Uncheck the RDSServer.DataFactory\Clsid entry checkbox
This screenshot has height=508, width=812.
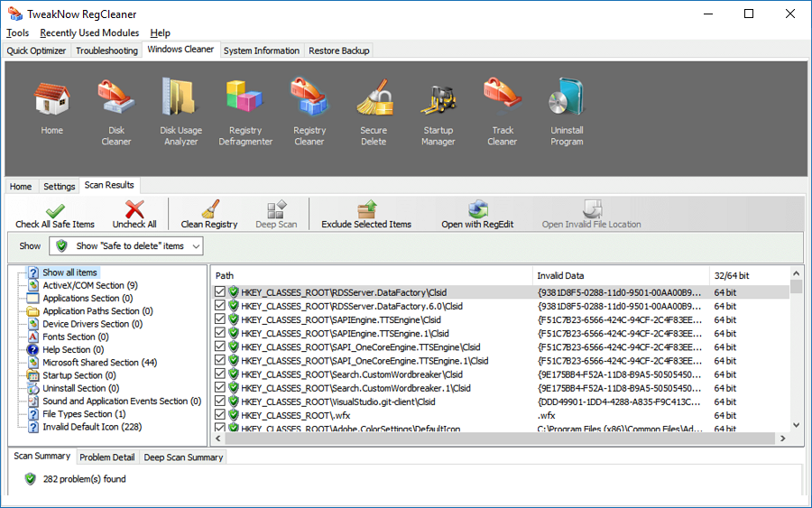point(220,292)
